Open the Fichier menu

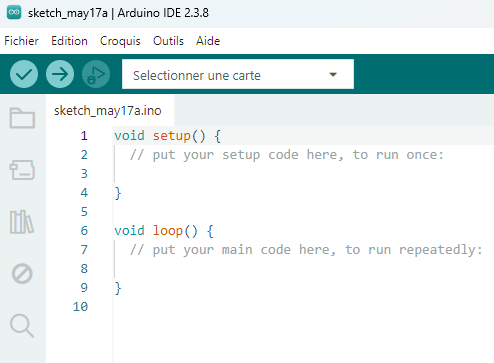(21, 41)
